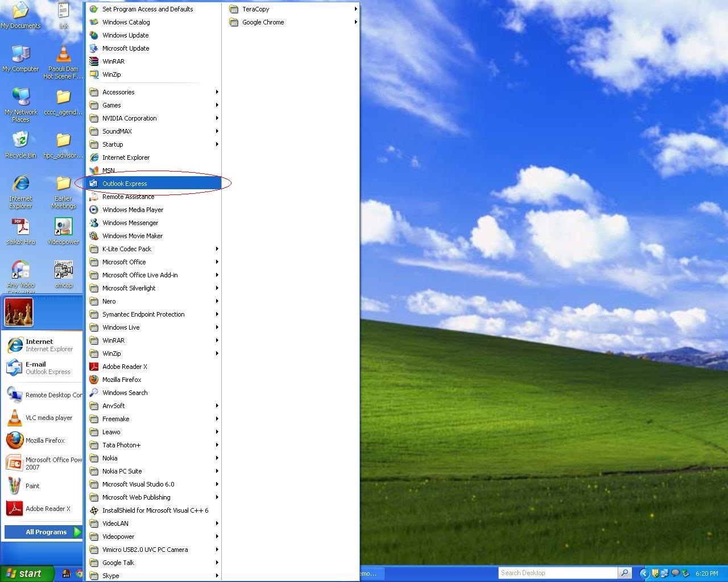This screenshot has width=728, height=582.
Task: Open the Tata Photon+ folder
Action: [x=154, y=445]
